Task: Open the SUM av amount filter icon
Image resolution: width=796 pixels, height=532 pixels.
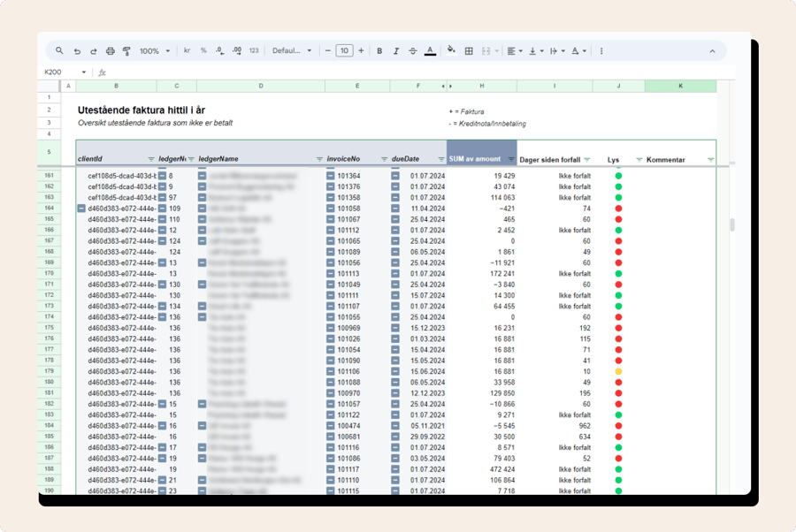Action: [511, 159]
